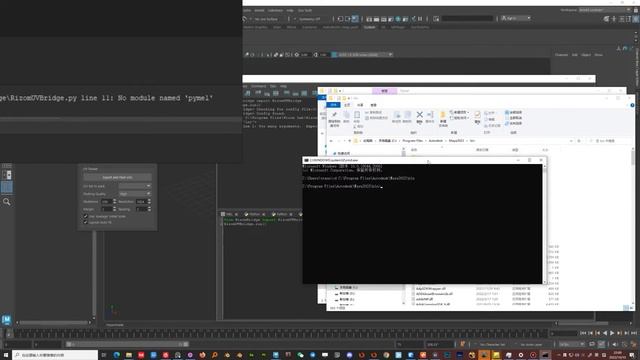Screen dimensions: 640x360
Task: Open the Symmetry Off dropdown in Maya
Action: [312, 19]
